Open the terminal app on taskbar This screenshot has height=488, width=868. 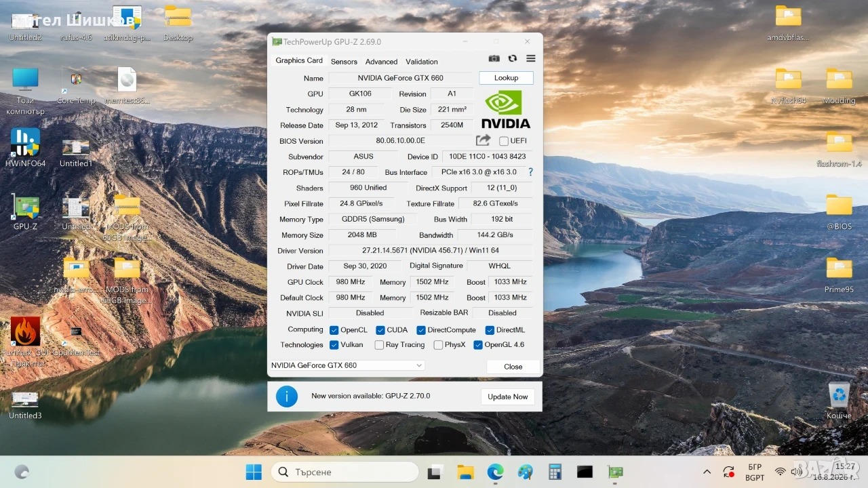coord(585,472)
